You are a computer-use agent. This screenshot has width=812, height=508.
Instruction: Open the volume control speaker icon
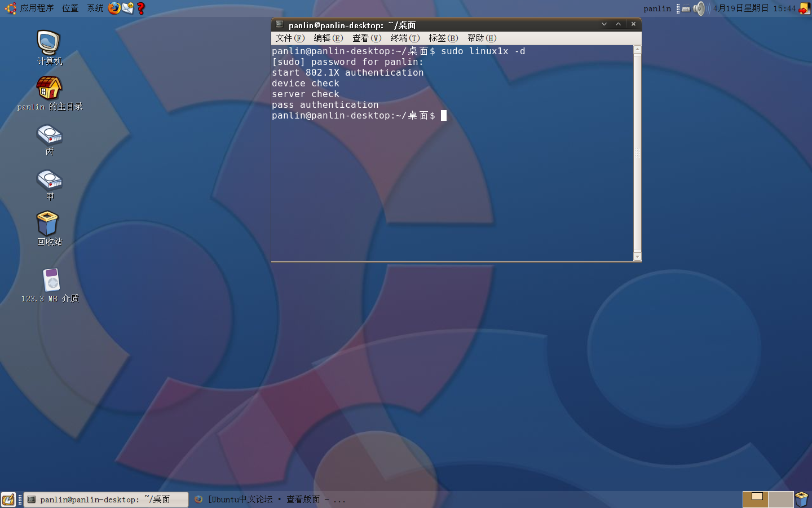click(x=700, y=8)
